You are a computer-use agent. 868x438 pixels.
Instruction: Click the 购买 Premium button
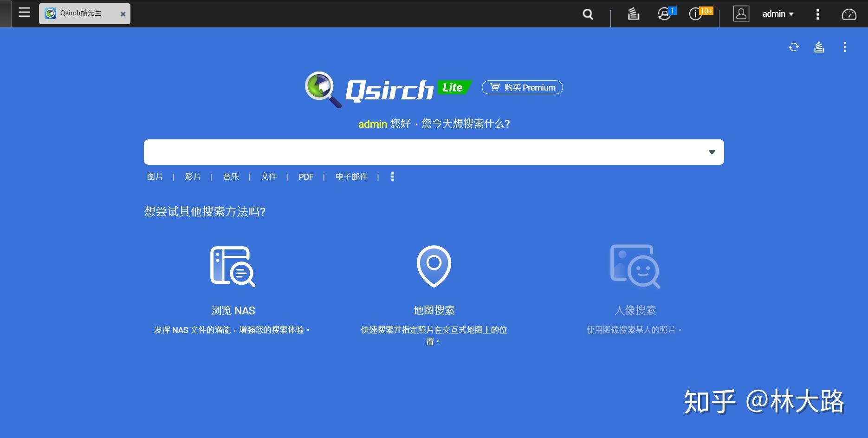tap(522, 87)
